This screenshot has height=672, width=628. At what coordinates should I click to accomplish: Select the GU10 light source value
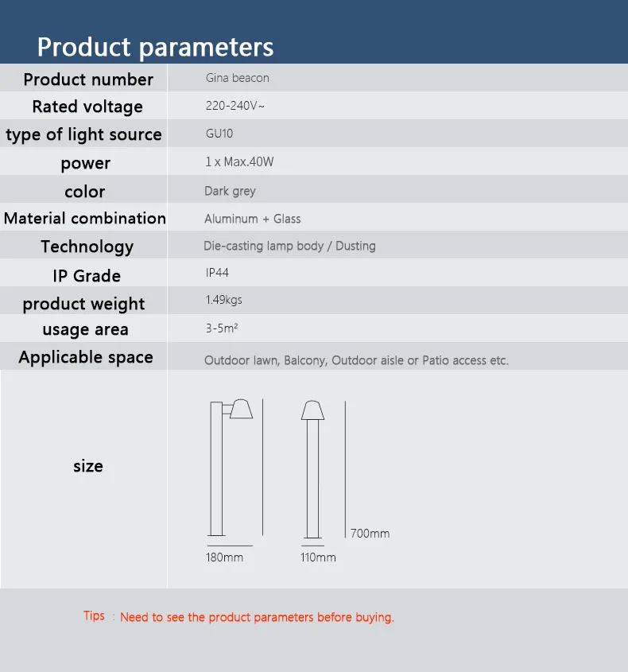click(x=219, y=134)
